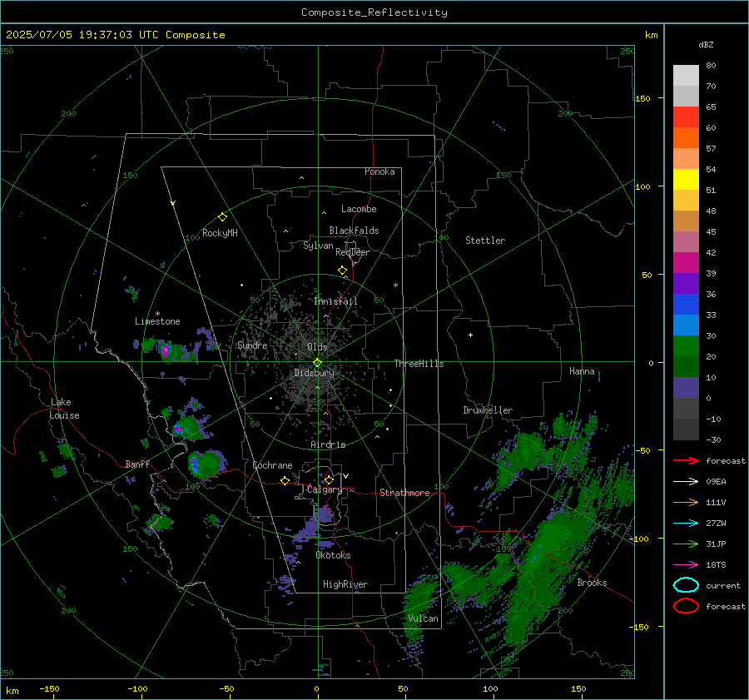Viewport: 749px width, 700px height.
Task: Click the Stettler label
Action: click(x=485, y=241)
